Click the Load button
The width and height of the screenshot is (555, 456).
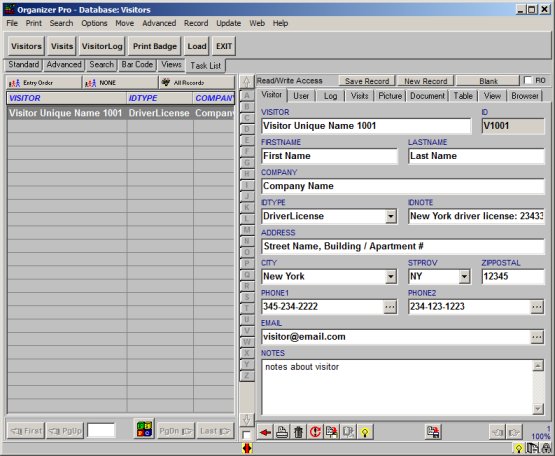(197, 46)
